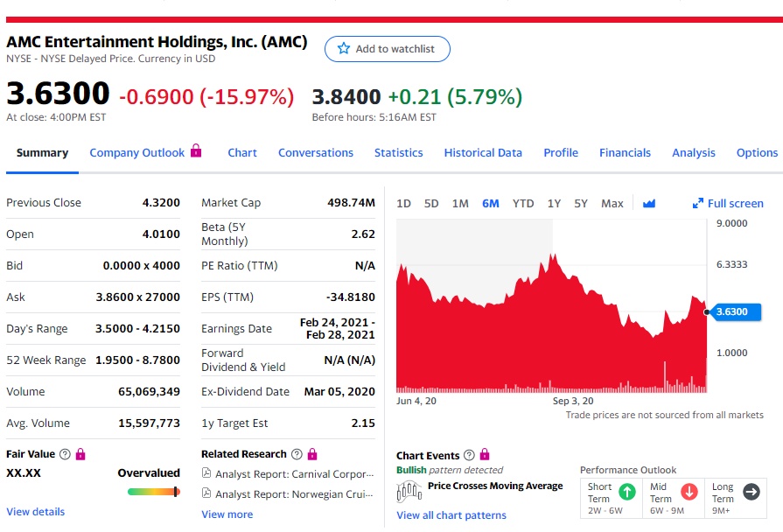
Task: Click the Beta value 2.62
Action: click(363, 234)
